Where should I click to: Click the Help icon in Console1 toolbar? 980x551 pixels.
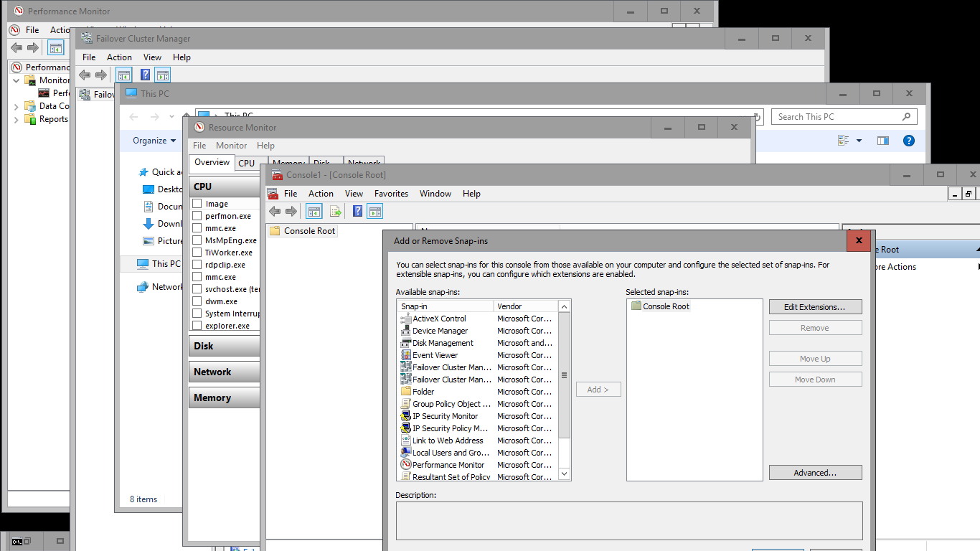pos(357,211)
